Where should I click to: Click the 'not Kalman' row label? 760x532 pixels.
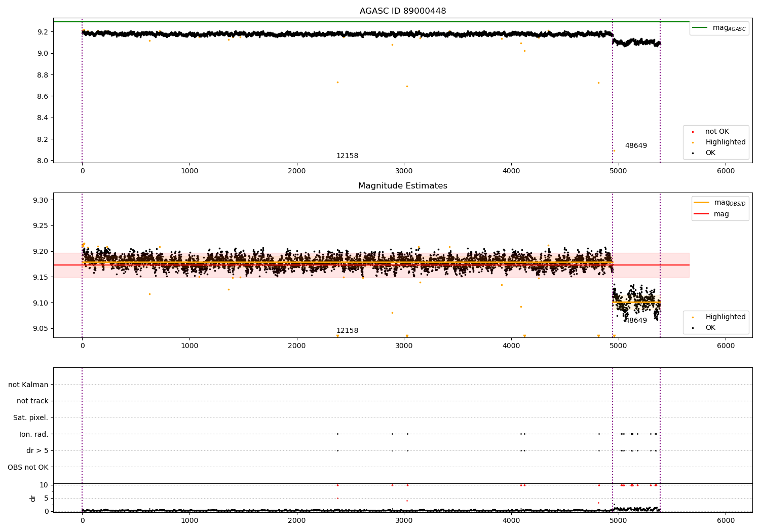(x=28, y=385)
